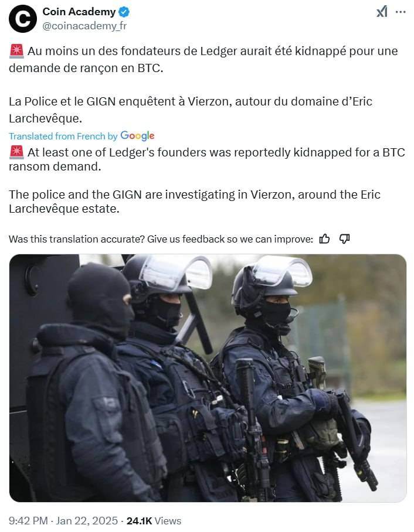Click the Google logo in translation line
Viewport: 414px width, 532px height.
(137, 136)
